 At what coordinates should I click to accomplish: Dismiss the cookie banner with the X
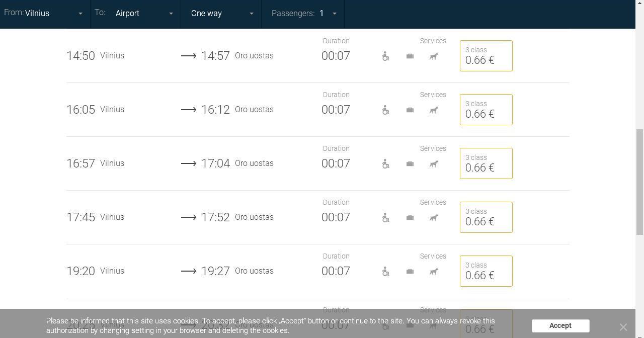tap(623, 327)
